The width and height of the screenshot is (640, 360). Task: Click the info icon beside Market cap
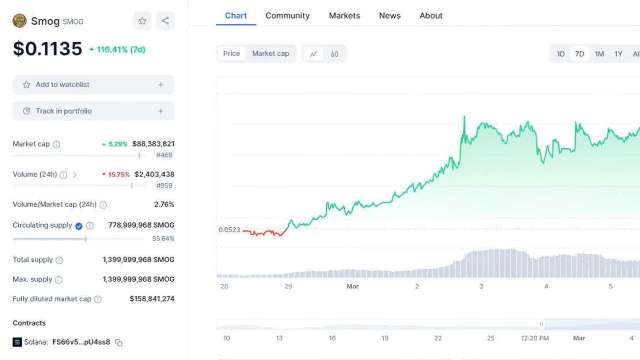57,144
